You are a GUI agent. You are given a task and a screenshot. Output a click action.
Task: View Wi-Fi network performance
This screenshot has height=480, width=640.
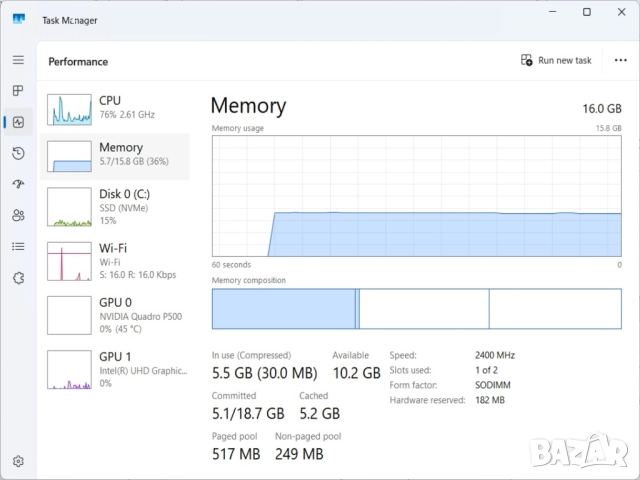click(x=115, y=260)
